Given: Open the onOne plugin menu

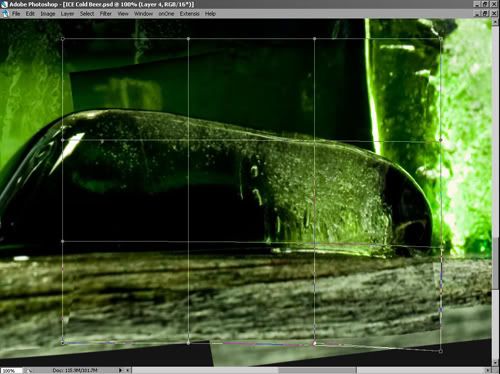Looking at the screenshot, I should [166, 14].
